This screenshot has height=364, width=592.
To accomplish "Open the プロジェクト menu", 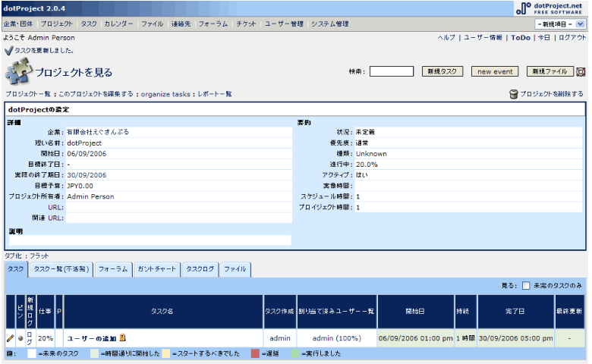I will point(57,24).
